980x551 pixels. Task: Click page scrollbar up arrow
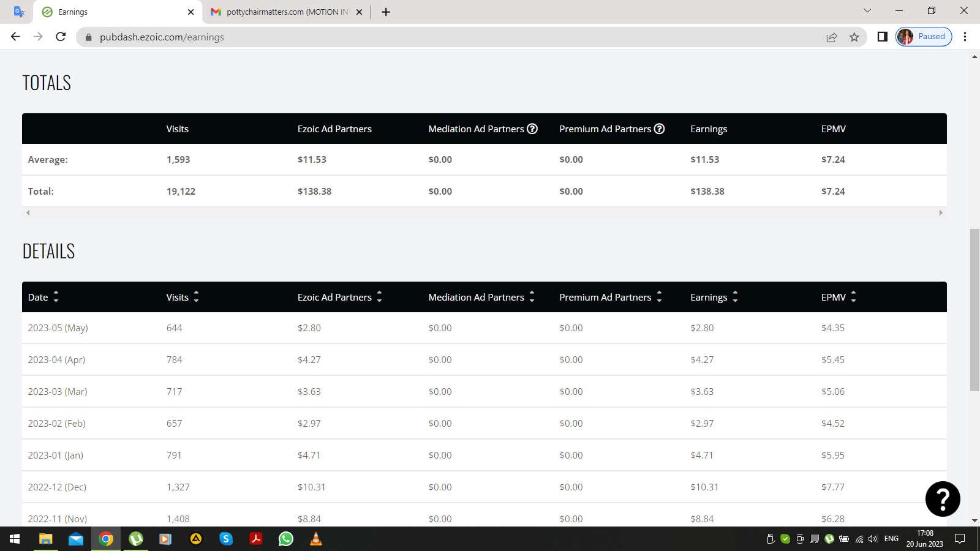974,56
